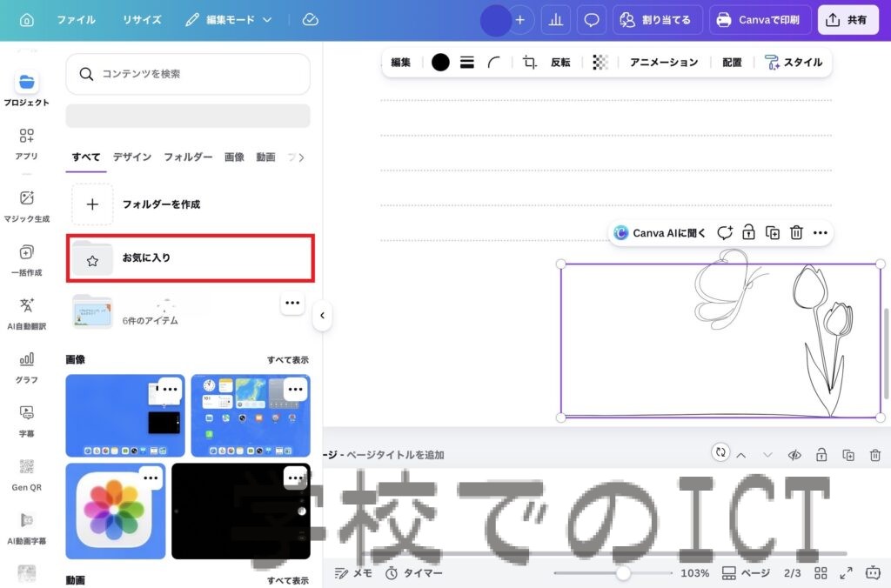This screenshot has height=588, width=891.
Task: Open the ファイル menu
Action: coord(77,19)
